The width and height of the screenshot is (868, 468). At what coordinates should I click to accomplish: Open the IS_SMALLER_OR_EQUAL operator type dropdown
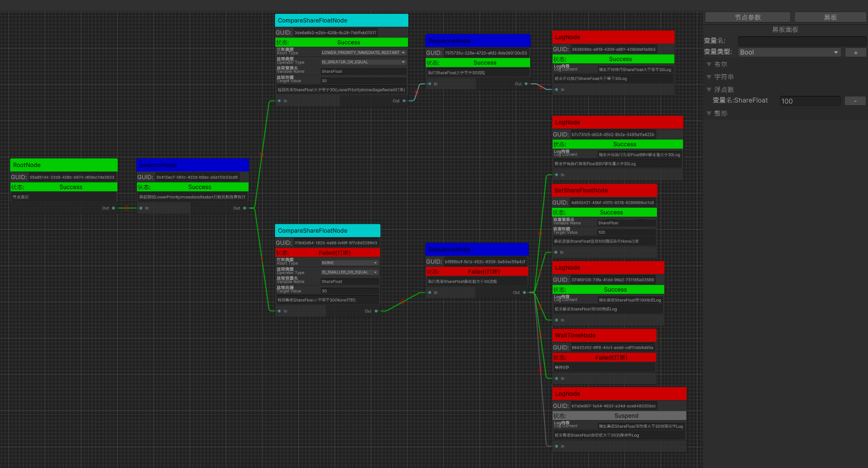[x=349, y=272]
